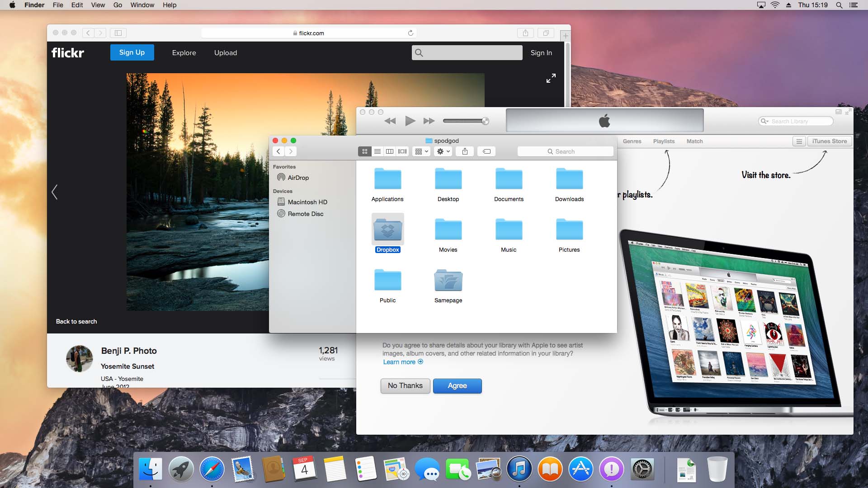
Task: Open the Flickr Sign In link
Action: tap(541, 52)
